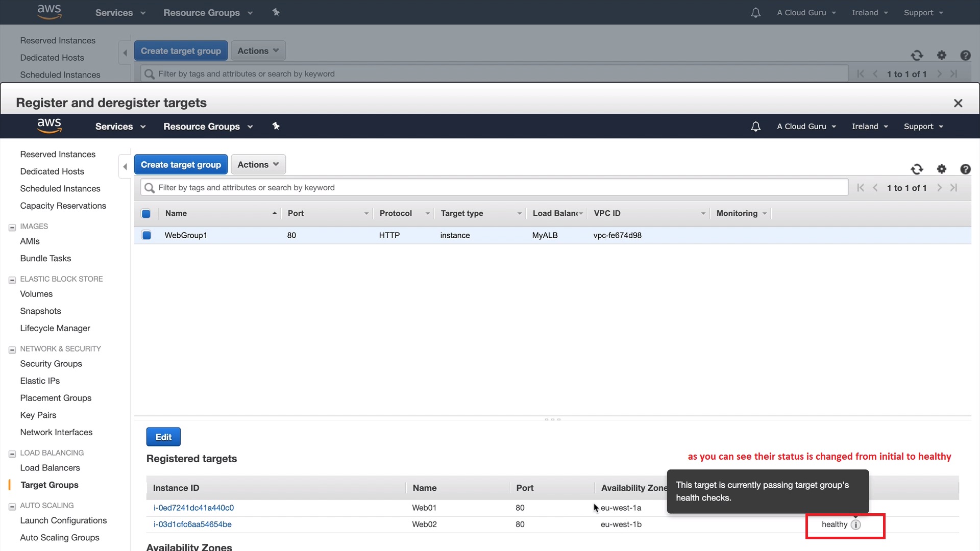Open the Actions dropdown
The width and height of the screenshot is (980, 551).
click(x=258, y=165)
